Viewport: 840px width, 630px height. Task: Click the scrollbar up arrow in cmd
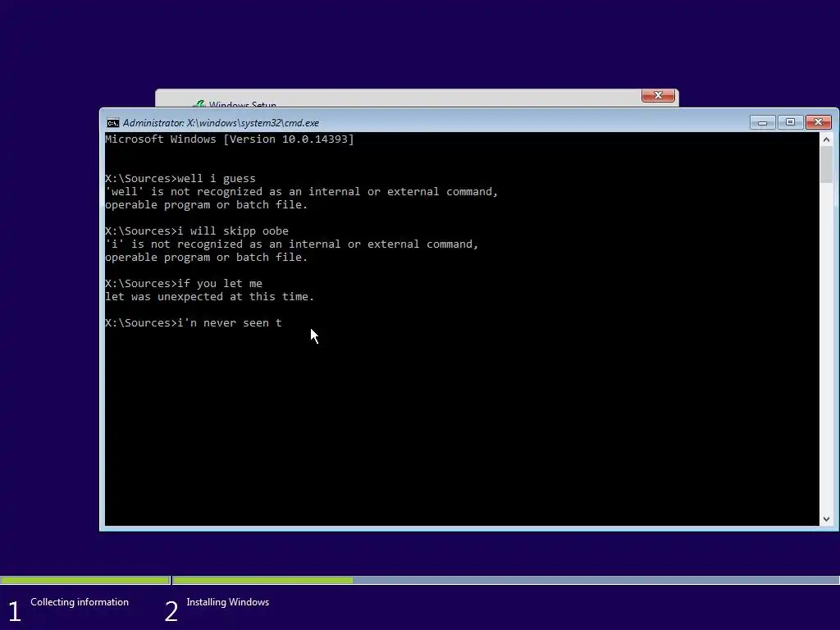(826, 139)
